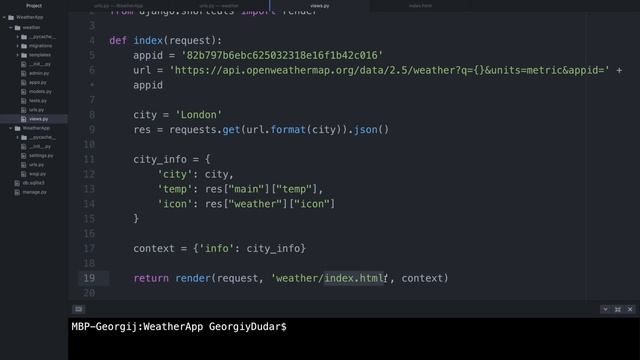Close the terminal panel
Image resolution: width=640 pixels, height=360 pixels.
coord(630,309)
